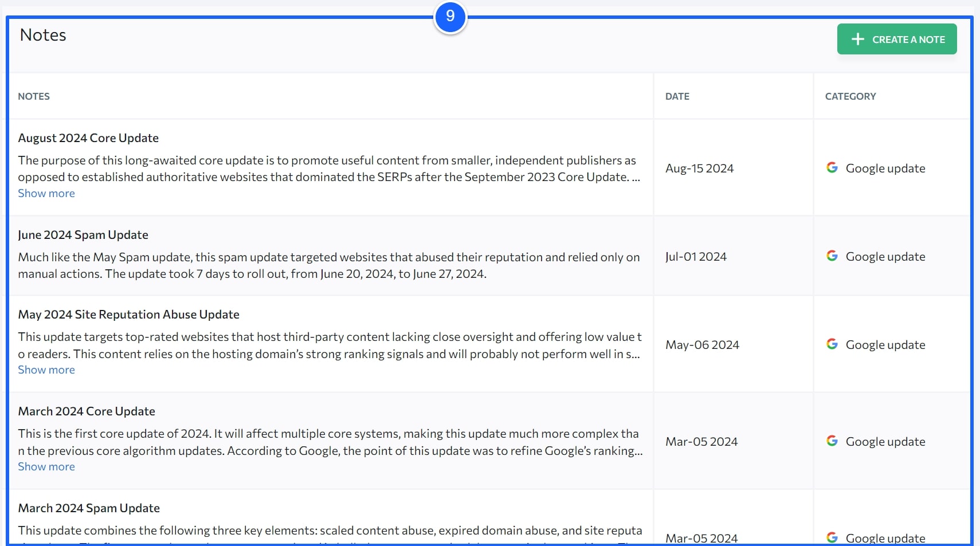Show more of August 2024 Core Update note
The image size is (980, 546).
tap(46, 193)
